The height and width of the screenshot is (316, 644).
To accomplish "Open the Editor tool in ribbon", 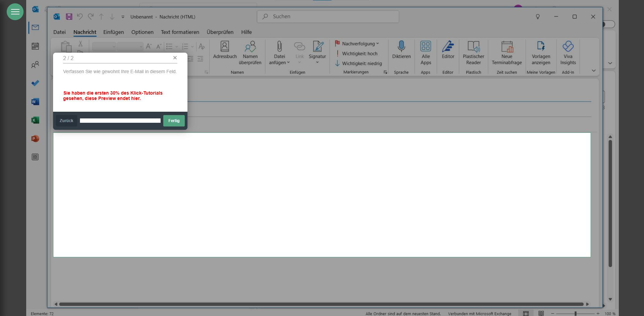I will point(448,50).
